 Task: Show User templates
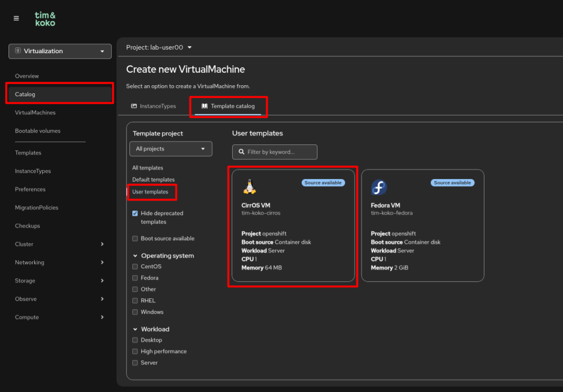[150, 191]
